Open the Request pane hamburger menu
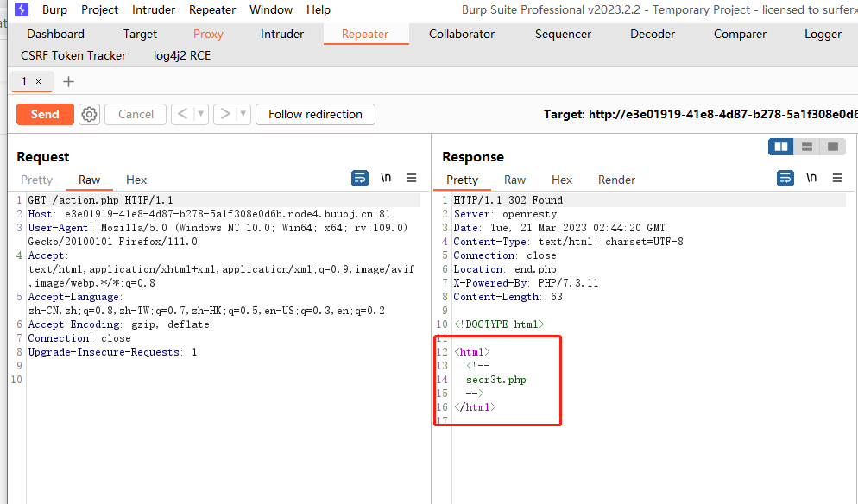858x504 pixels. pos(412,178)
